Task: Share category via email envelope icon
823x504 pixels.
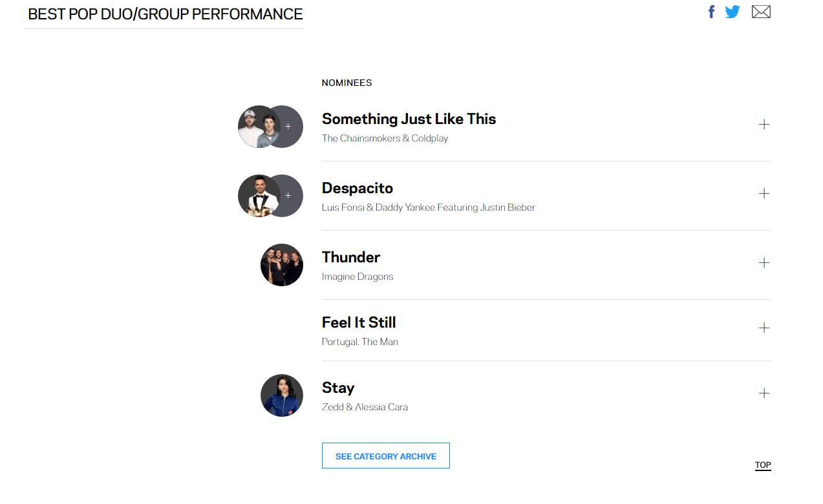Action: (761, 12)
